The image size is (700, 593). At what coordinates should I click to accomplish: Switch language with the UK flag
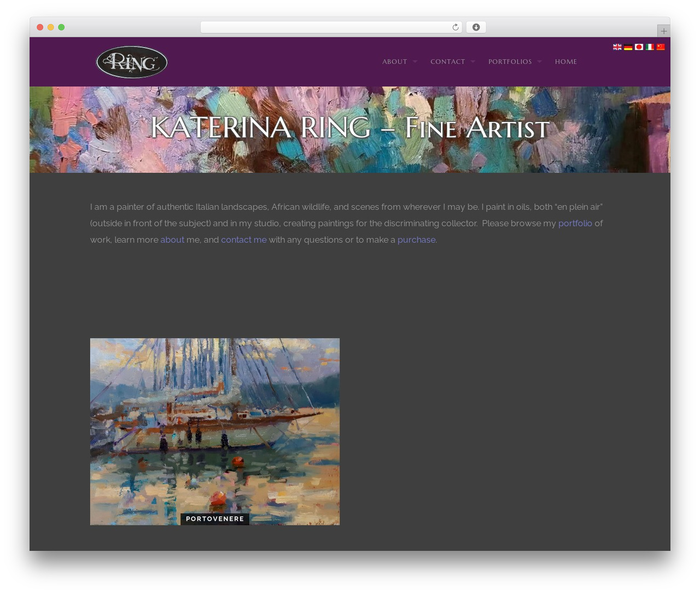click(617, 47)
